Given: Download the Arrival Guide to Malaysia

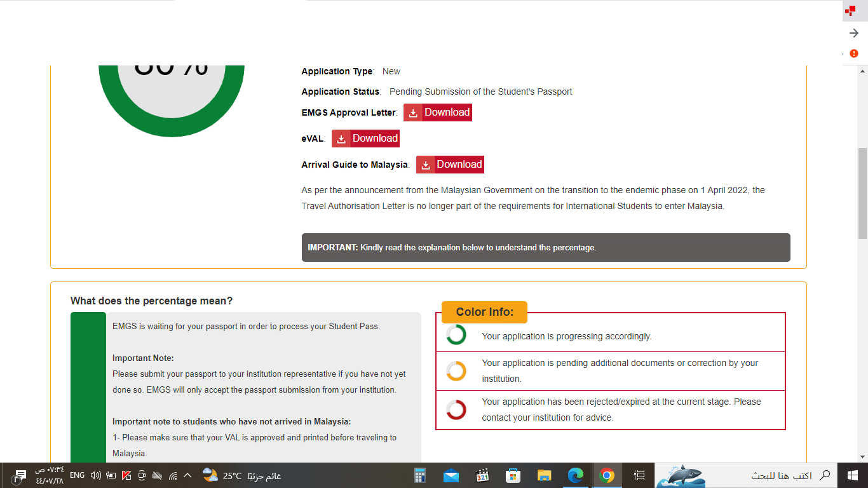Looking at the screenshot, I should point(450,165).
